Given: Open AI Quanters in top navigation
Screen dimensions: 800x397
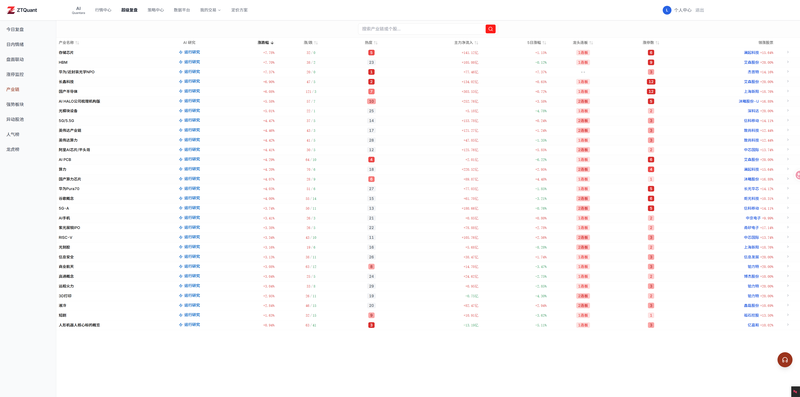Looking at the screenshot, I should click(78, 10).
